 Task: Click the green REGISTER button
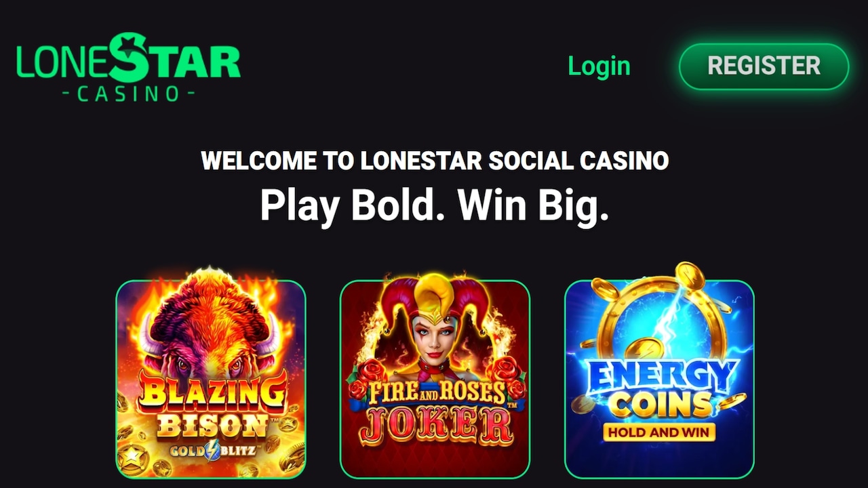click(x=764, y=66)
